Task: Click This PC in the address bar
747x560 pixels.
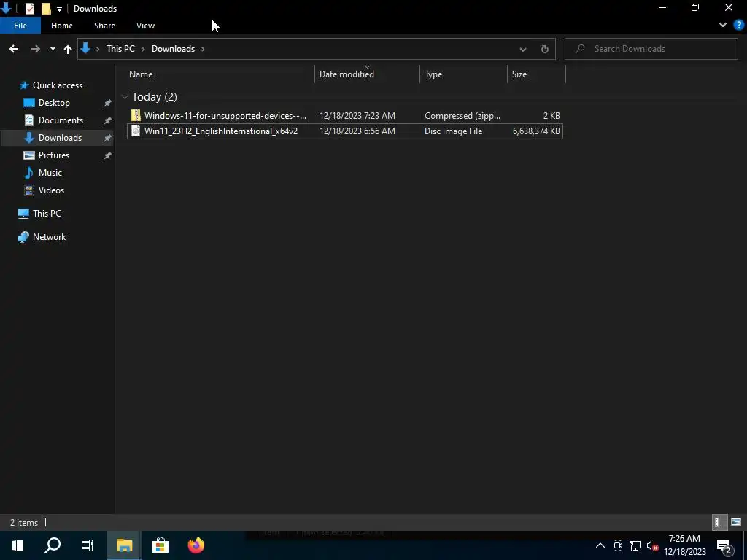Action: tap(120, 49)
